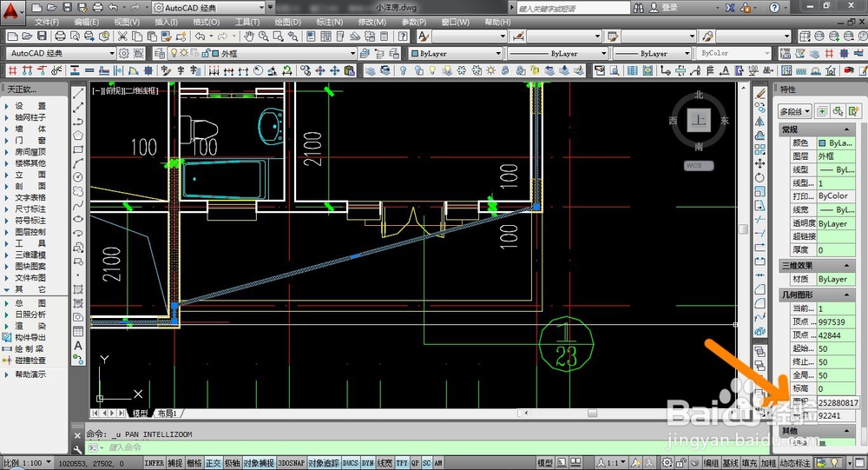The height and width of the screenshot is (470, 868).
Task: Click the WCS coordinate system label
Action: point(699,166)
